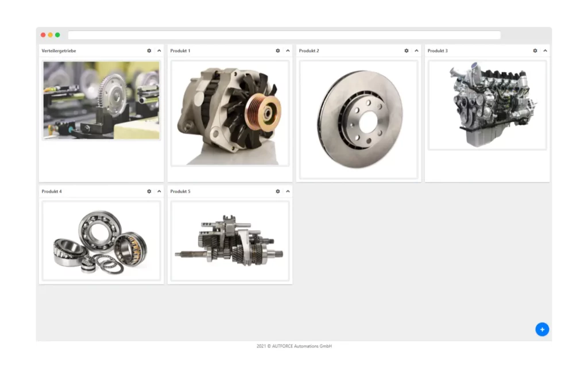
Task: Click the blue plus button to add content
Action: pyautogui.click(x=542, y=329)
